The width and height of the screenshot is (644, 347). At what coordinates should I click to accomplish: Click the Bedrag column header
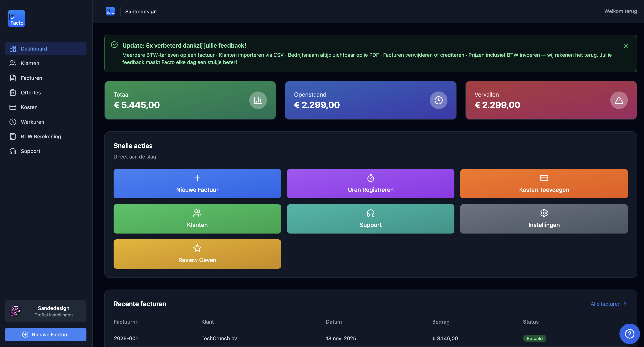pyautogui.click(x=441, y=322)
